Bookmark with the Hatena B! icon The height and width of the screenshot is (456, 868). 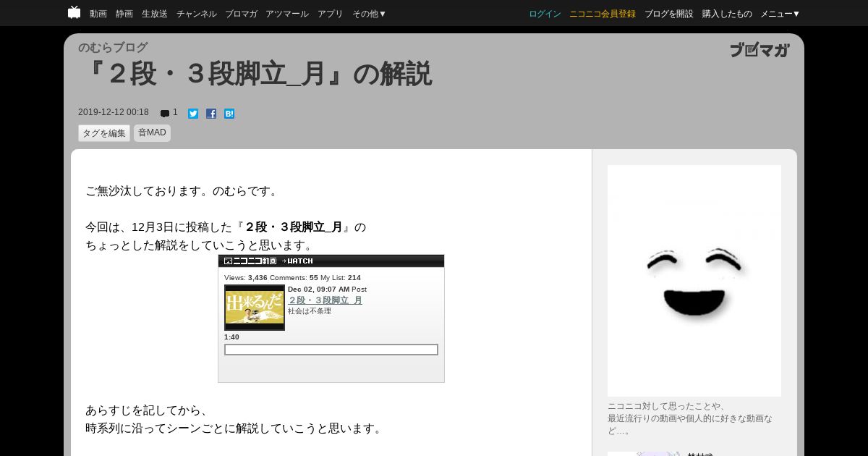(x=229, y=114)
